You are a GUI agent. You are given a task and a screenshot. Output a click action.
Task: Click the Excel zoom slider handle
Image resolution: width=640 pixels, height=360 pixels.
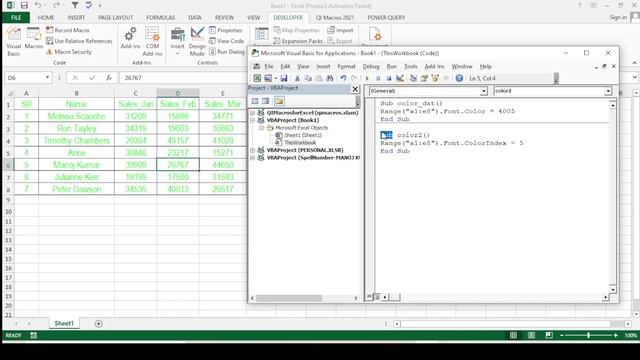click(x=588, y=335)
